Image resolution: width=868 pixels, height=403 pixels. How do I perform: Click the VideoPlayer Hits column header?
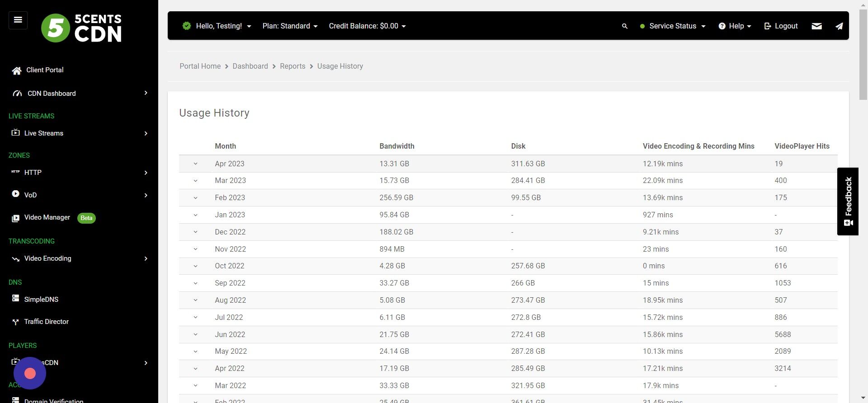(x=802, y=146)
